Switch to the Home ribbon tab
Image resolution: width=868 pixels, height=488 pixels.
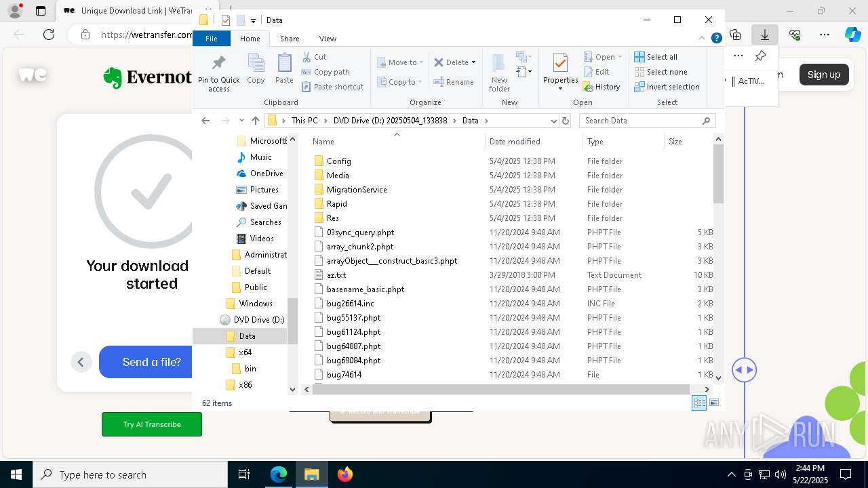pos(250,39)
